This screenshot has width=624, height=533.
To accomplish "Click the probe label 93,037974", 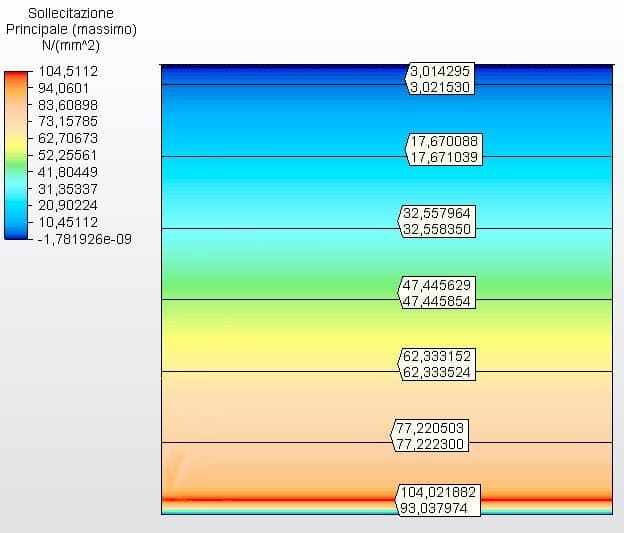I will coord(433,508).
